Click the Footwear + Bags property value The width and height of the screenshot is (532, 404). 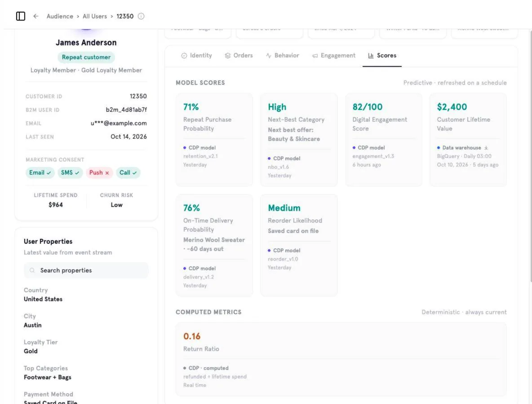pos(48,377)
